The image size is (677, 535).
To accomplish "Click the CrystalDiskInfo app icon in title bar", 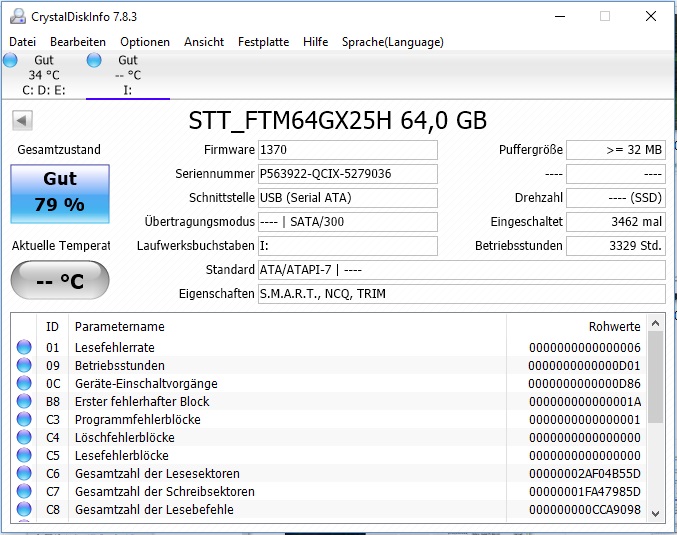I will click(18, 16).
